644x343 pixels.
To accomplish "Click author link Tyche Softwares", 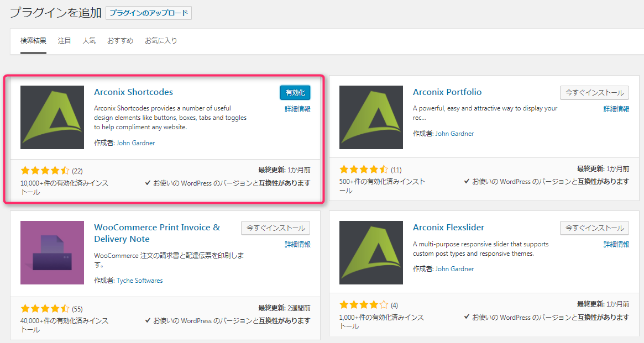I will tap(139, 281).
